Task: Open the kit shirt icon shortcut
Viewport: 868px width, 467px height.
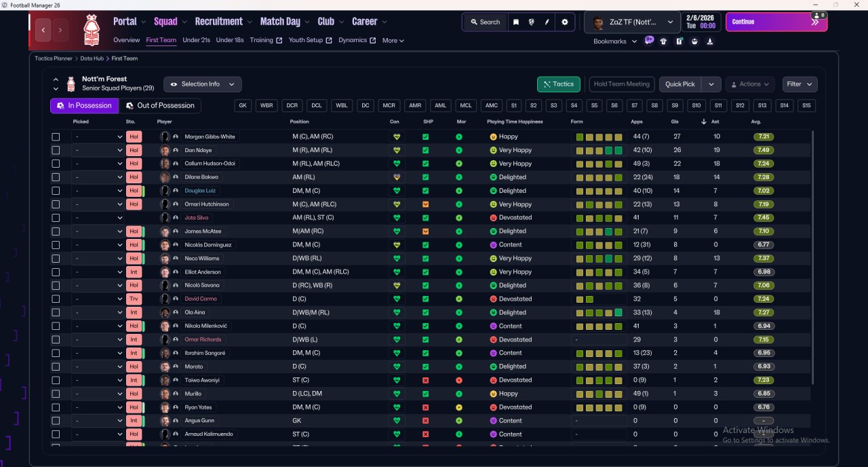Action: coord(663,41)
